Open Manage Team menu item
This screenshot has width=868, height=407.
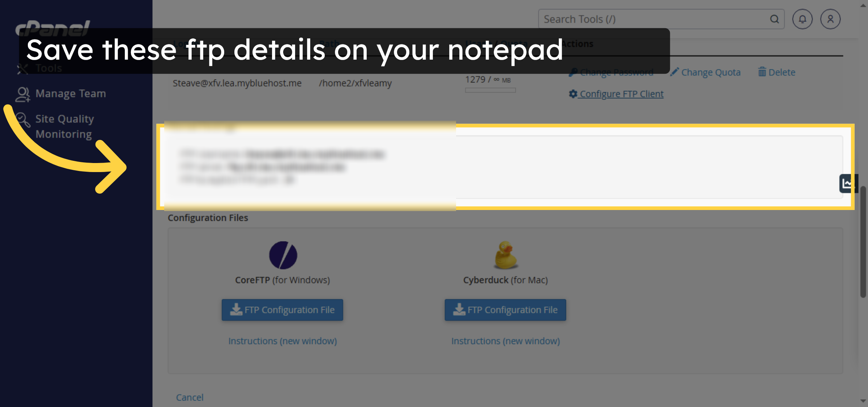point(71,94)
